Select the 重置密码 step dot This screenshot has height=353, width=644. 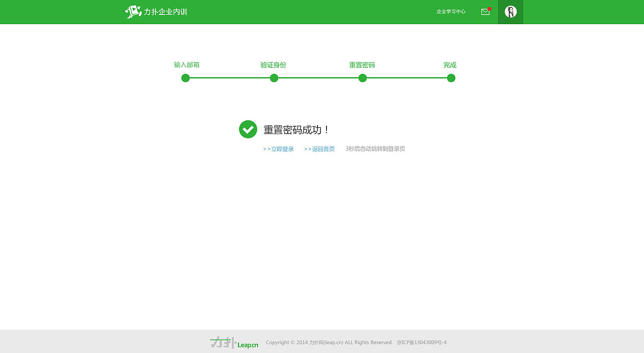coord(363,78)
